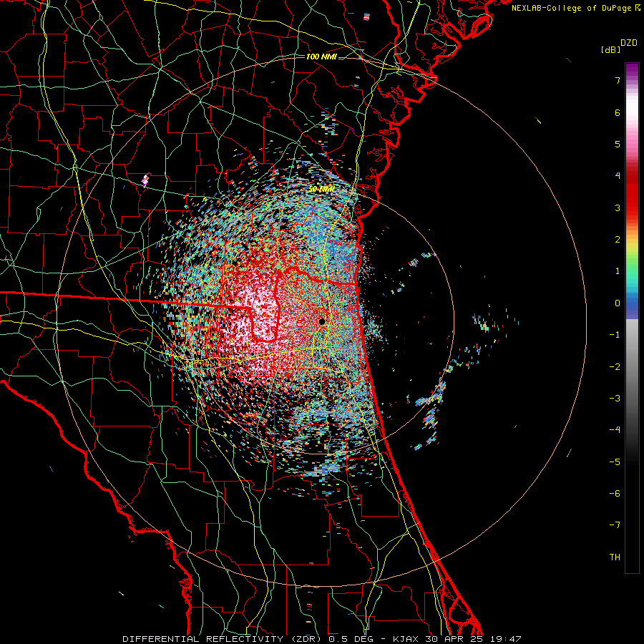Screen dimensions: 644x644
Task: Click the -4 value on the scale
Action: 615,430
